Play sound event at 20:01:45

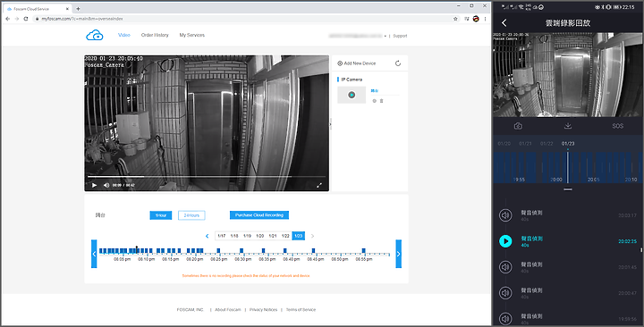[x=505, y=267]
